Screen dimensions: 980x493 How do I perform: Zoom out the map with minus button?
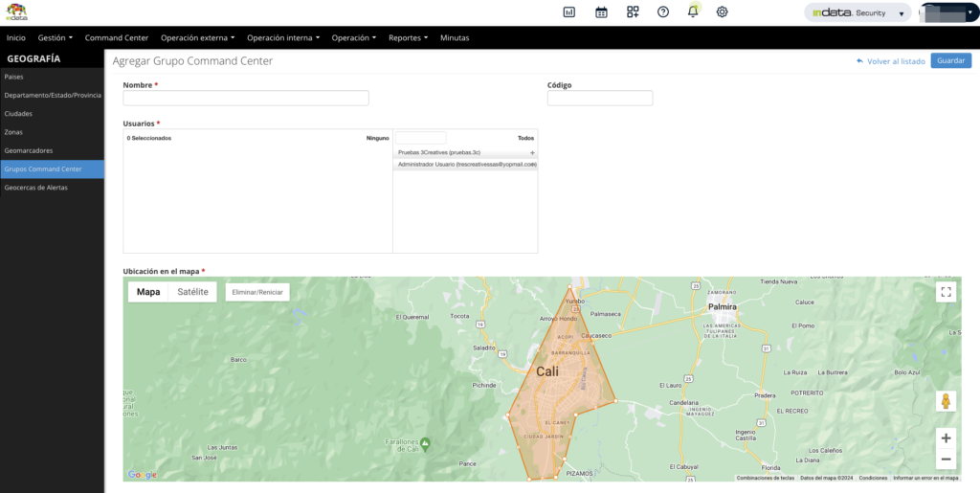point(946,459)
